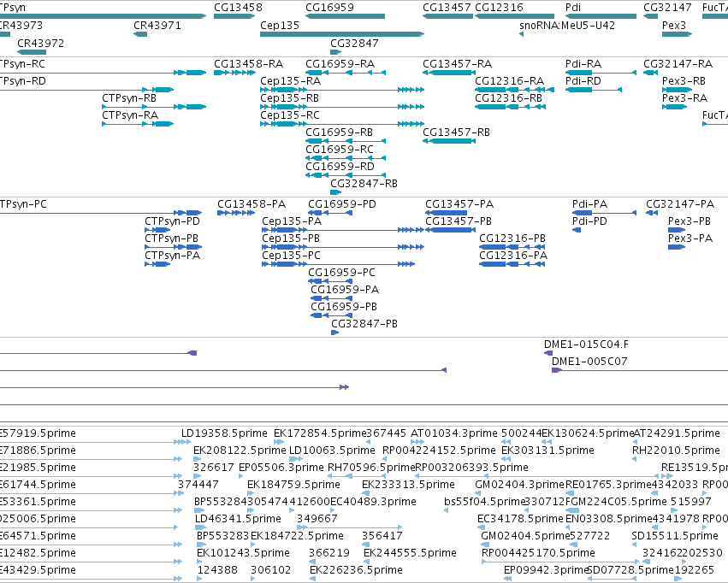This screenshot has height=583, width=728.
Task: Select the Cep135 gene label
Action: point(280,26)
